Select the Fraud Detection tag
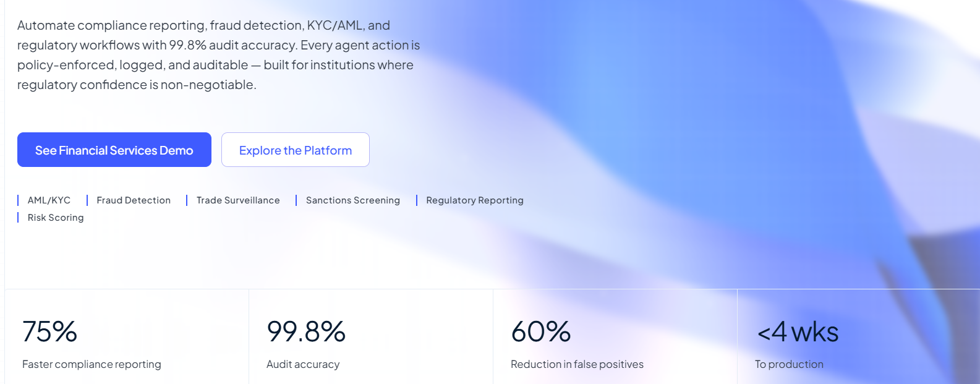The width and height of the screenshot is (980, 384). pyautogui.click(x=134, y=200)
